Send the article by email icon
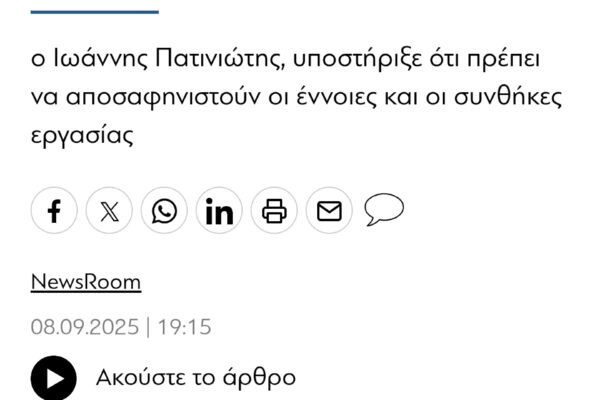The width and height of the screenshot is (600, 400). click(329, 211)
